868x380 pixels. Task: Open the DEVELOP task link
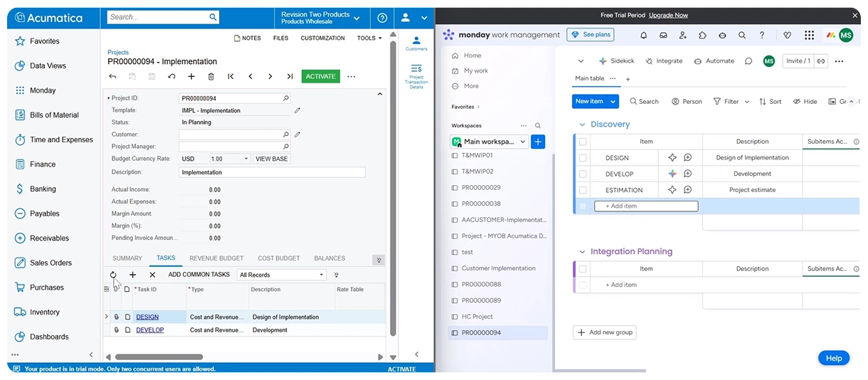click(x=150, y=330)
